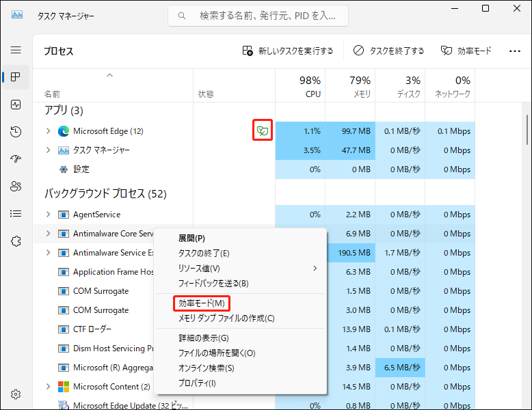The height and width of the screenshot is (410, 532).
Task: Sort by the メモリ column header
Action: tap(350, 86)
